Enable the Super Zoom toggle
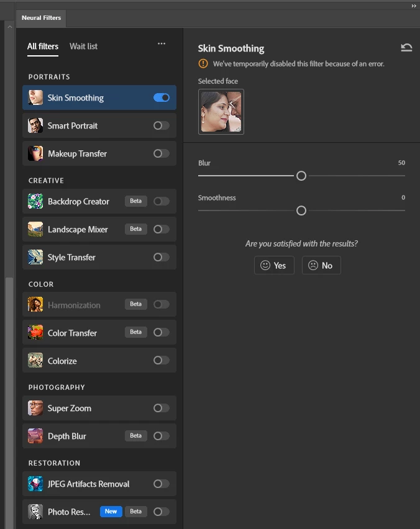Image resolution: width=420 pixels, height=529 pixels. pos(162,408)
